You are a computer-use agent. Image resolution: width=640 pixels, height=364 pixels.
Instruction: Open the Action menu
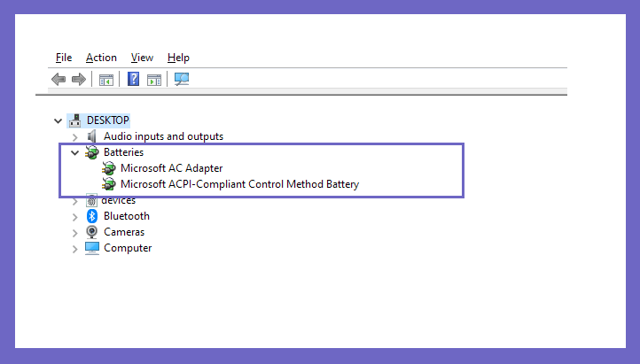coord(101,58)
